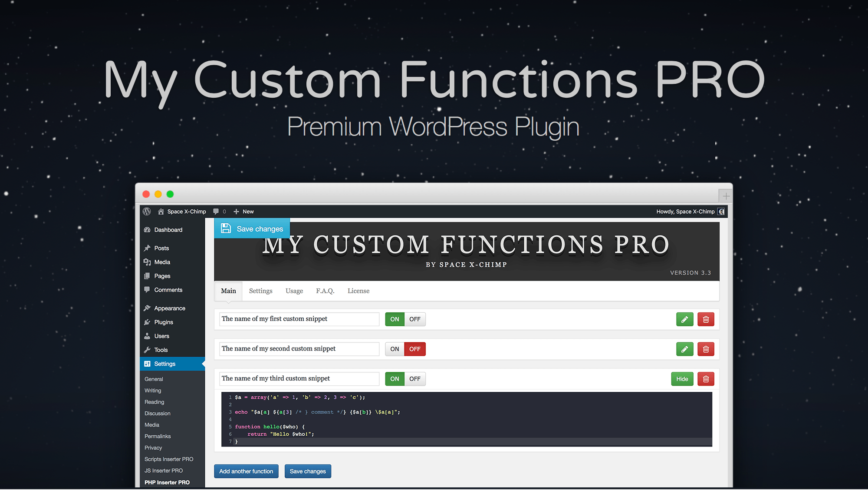
Task: Click the yellow macOS minimize button
Action: pos(158,194)
